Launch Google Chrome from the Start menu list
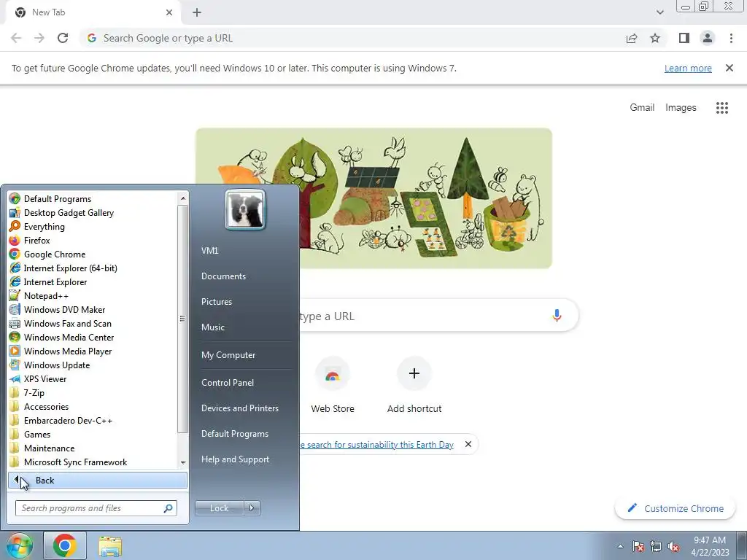Screen dimensions: 747x560 [54, 254]
